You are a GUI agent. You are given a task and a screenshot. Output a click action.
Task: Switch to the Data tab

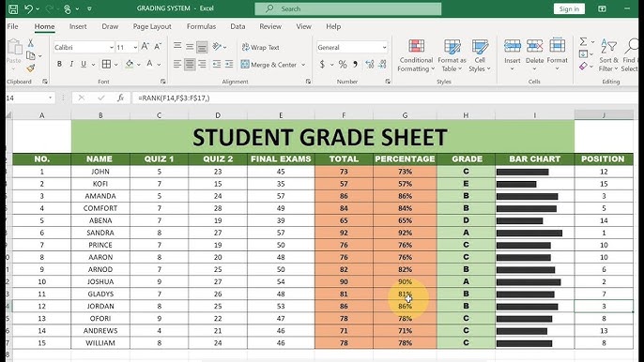238,26
